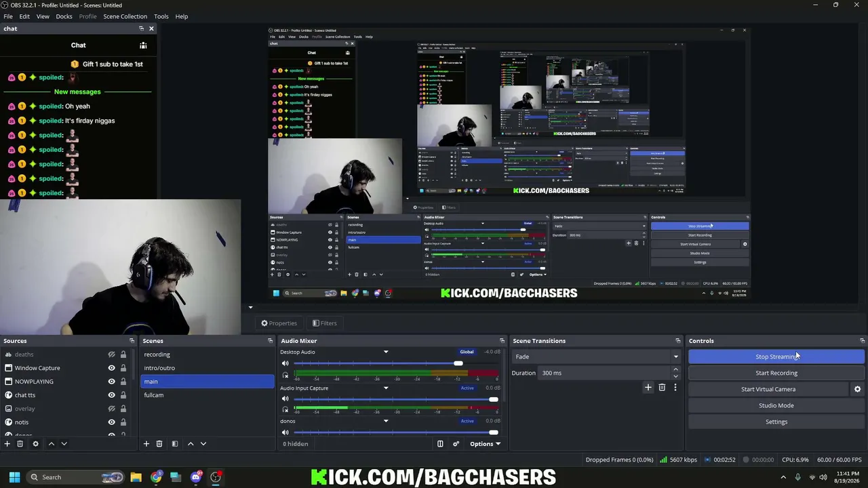Show the hidden overlay source
868x488 pixels.
point(111,409)
